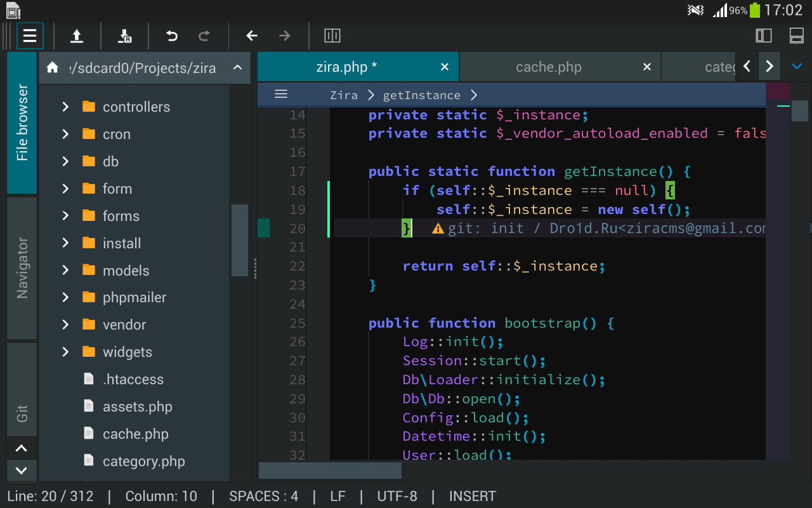
Task: Expand the controllers folder
Action: click(65, 107)
